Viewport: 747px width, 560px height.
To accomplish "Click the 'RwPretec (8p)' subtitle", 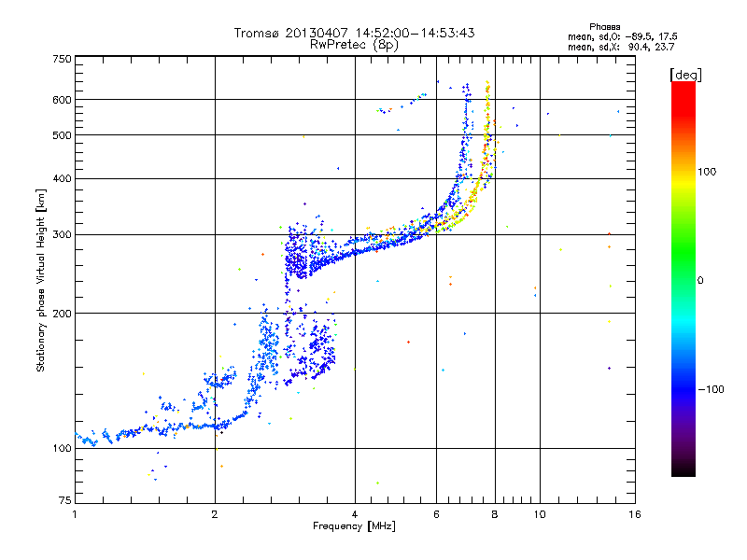I will [x=354, y=45].
